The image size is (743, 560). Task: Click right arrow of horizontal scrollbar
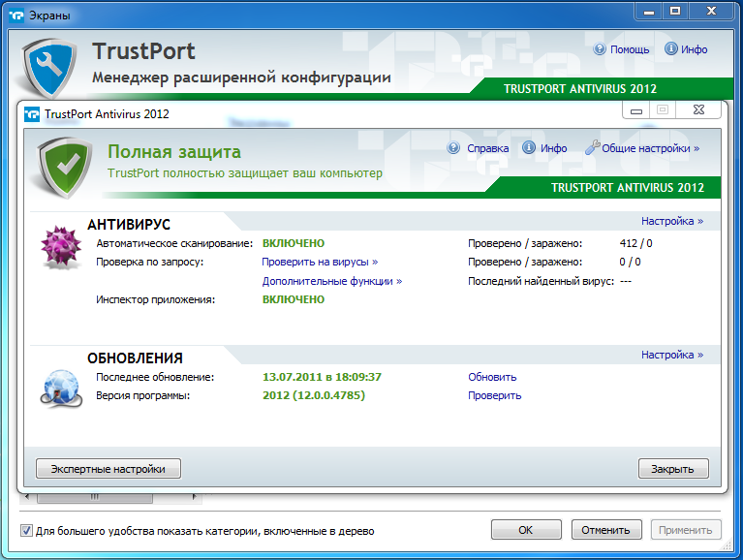tap(194, 497)
